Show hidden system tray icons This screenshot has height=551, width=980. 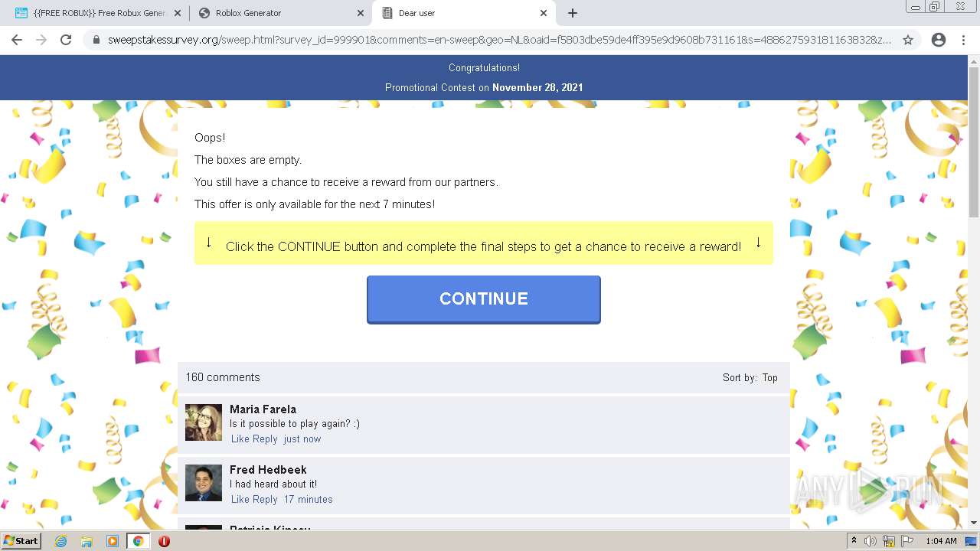[x=854, y=541]
